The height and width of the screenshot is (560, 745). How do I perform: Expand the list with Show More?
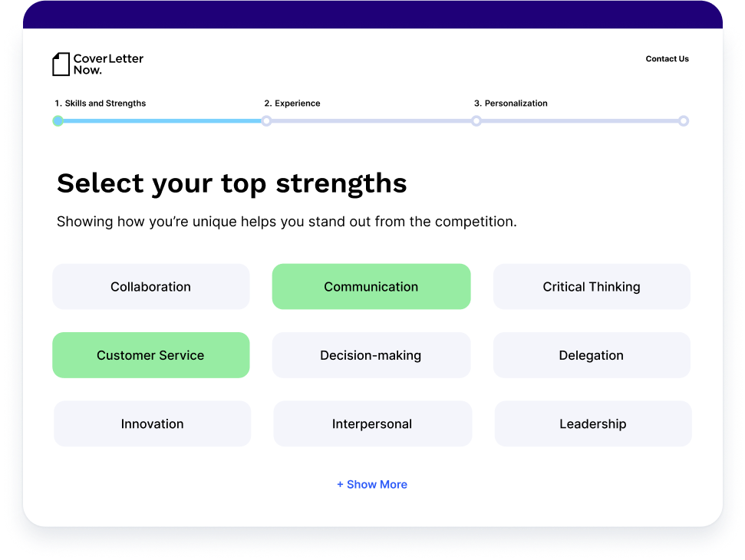pyautogui.click(x=372, y=485)
